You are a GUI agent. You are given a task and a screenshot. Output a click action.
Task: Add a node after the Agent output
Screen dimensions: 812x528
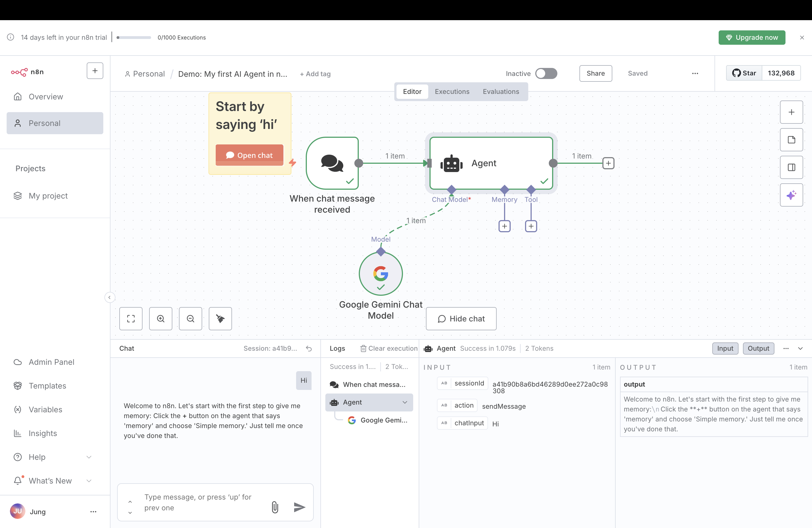tap(608, 163)
